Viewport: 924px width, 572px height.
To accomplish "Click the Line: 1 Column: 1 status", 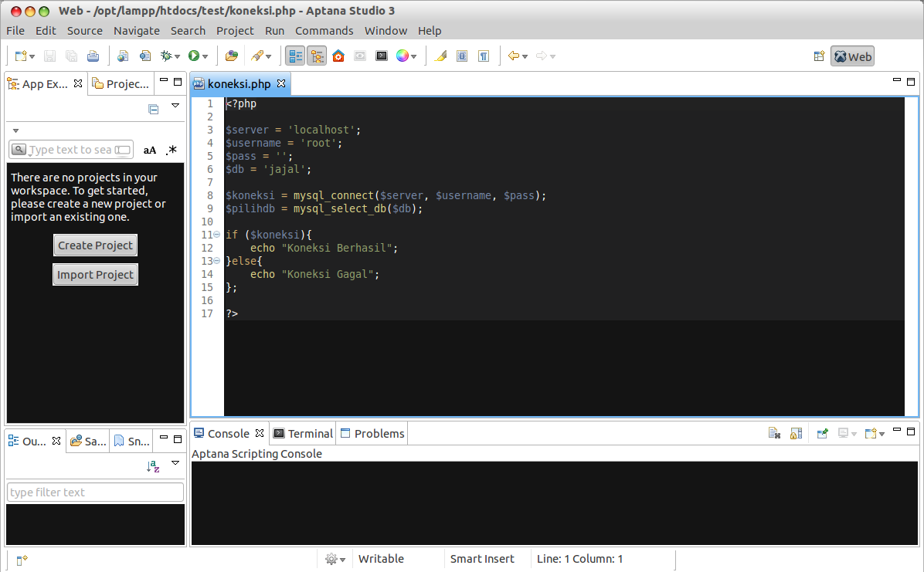I will click(x=580, y=559).
